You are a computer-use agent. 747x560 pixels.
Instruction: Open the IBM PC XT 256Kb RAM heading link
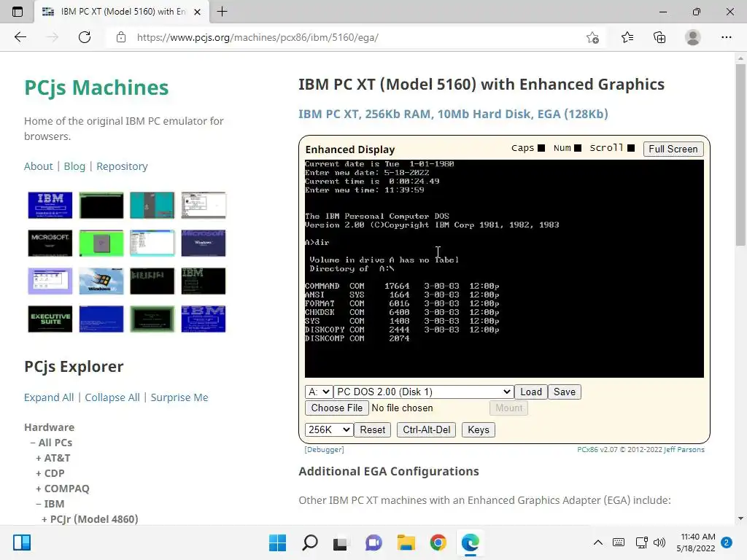coord(453,114)
